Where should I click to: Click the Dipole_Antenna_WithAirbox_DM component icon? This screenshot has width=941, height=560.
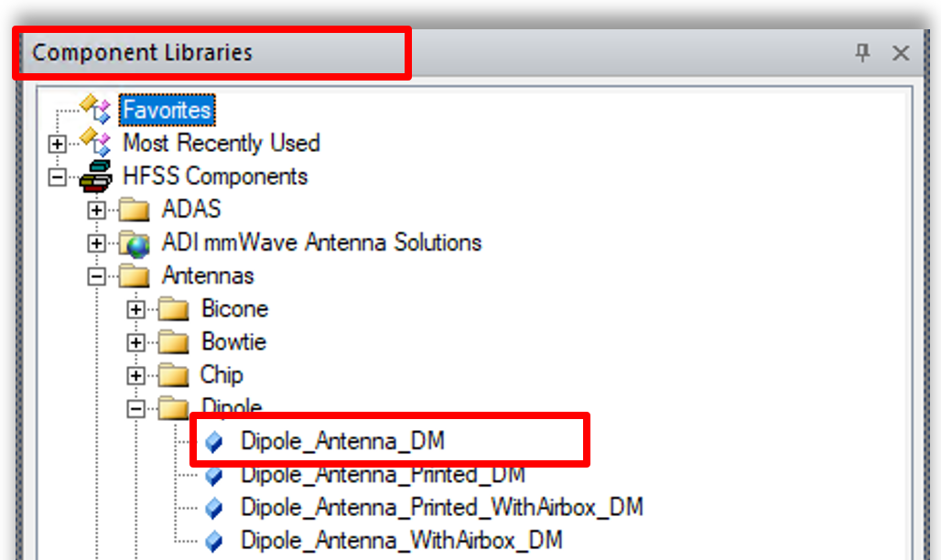tap(214, 541)
